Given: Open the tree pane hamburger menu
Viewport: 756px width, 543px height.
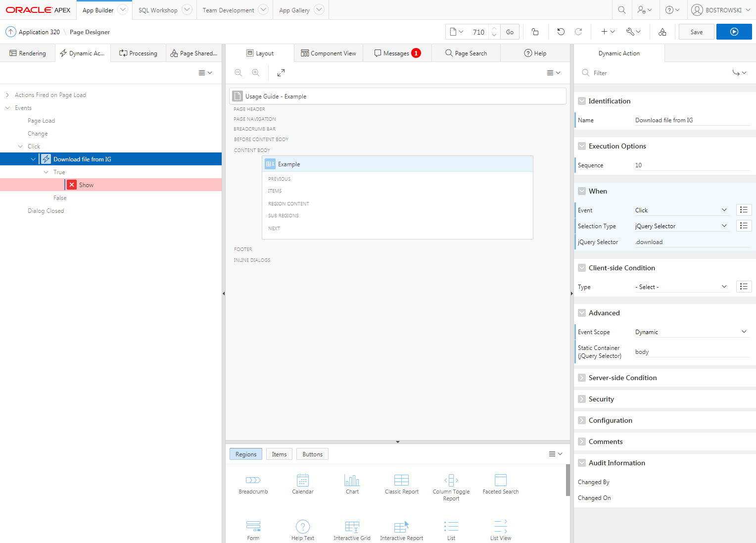Looking at the screenshot, I should [205, 73].
